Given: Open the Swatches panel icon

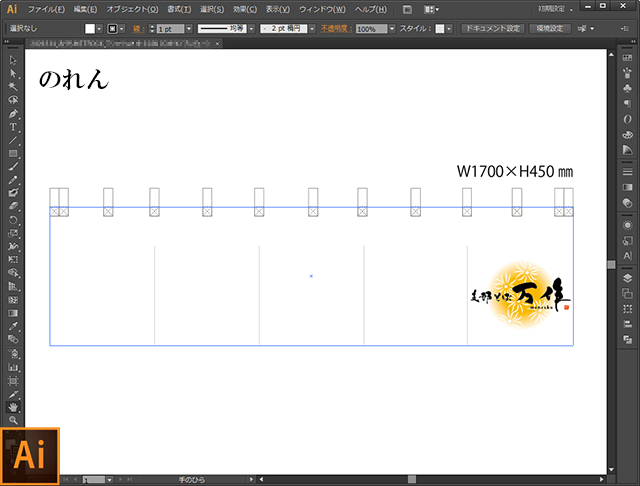Looking at the screenshot, I should coord(627,58).
